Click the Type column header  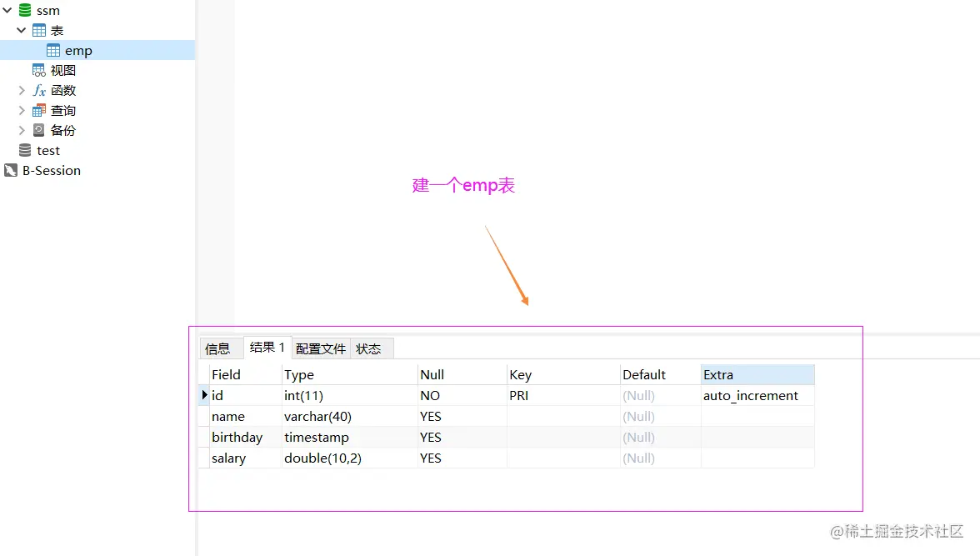tap(350, 374)
